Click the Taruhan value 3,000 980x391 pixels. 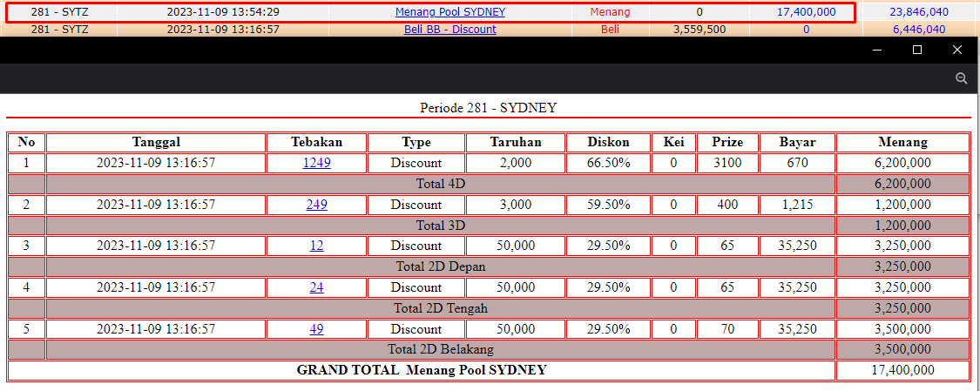pos(516,205)
